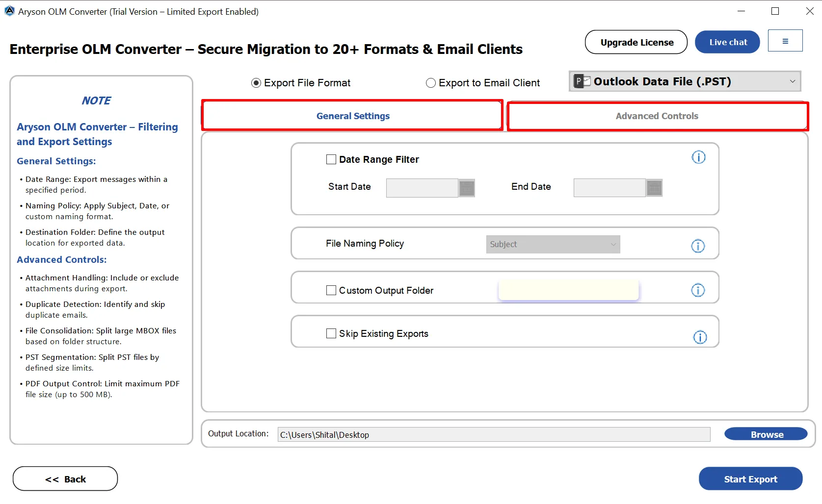Click the Aryson app logo in title bar
Screen dimensions: 822x504
click(9, 11)
